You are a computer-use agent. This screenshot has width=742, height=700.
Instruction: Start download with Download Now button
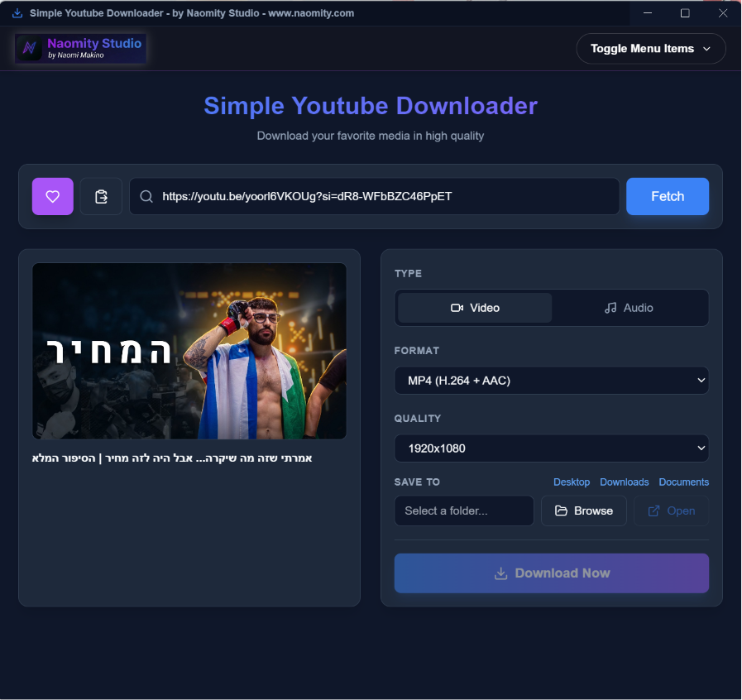(x=551, y=573)
